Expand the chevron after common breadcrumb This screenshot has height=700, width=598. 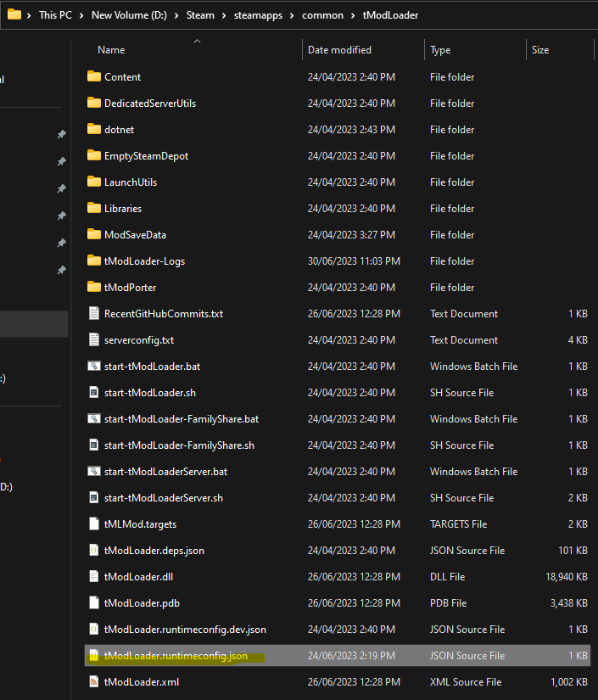353,15
